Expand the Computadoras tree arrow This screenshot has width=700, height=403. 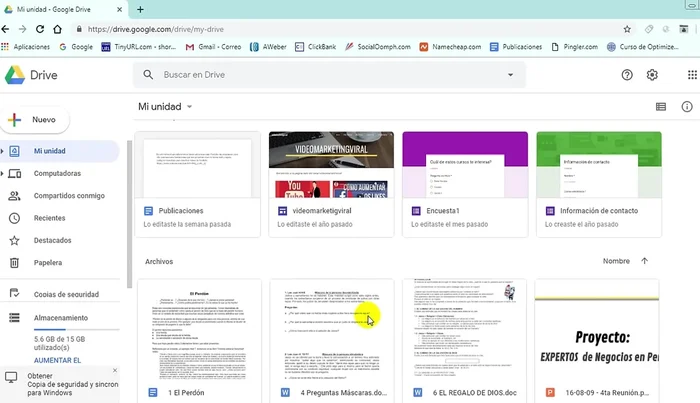2,173
